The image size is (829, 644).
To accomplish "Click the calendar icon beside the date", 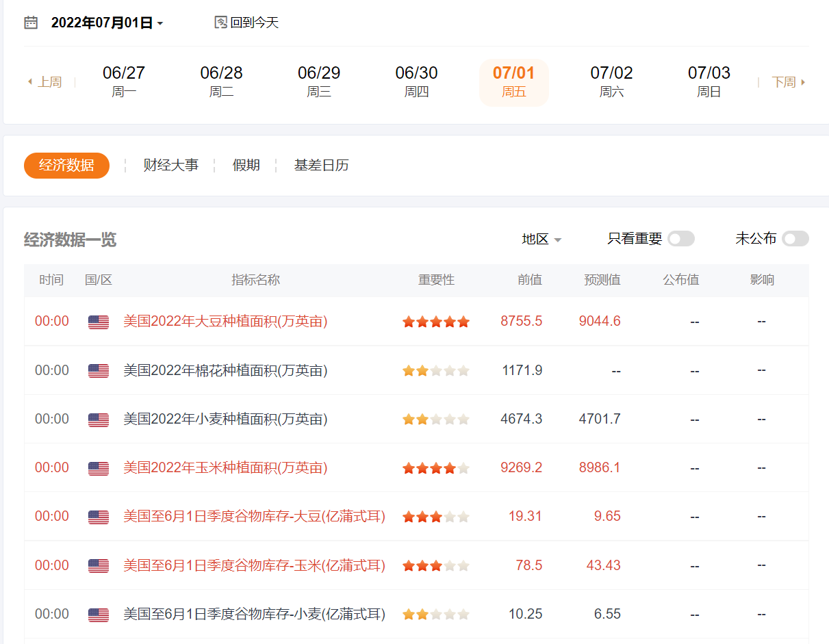I will pyautogui.click(x=31, y=23).
